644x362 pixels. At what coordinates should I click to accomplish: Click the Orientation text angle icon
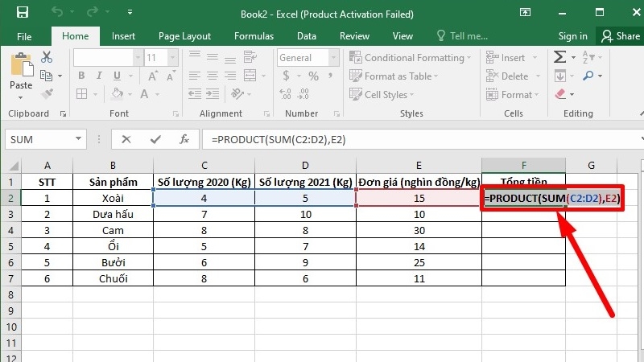(237, 94)
